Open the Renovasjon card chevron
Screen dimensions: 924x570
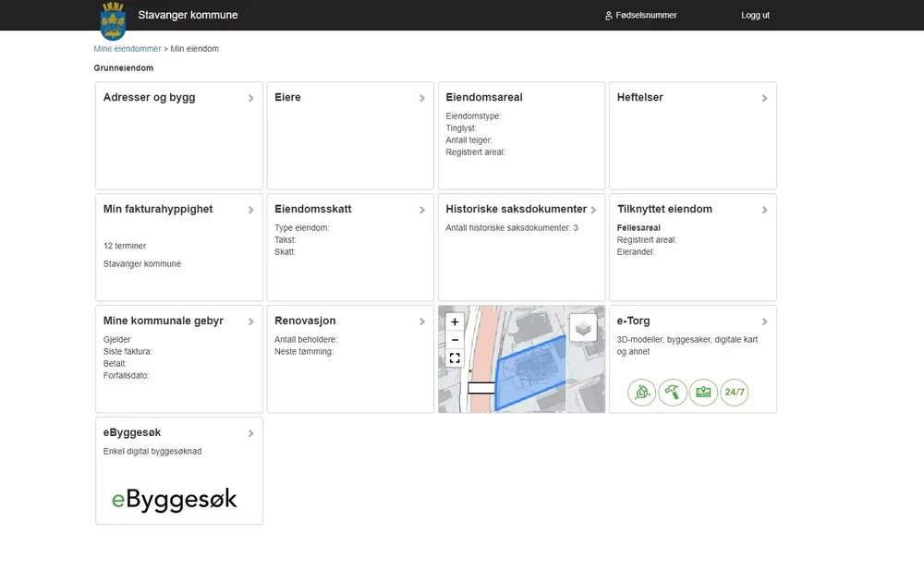coord(422,321)
